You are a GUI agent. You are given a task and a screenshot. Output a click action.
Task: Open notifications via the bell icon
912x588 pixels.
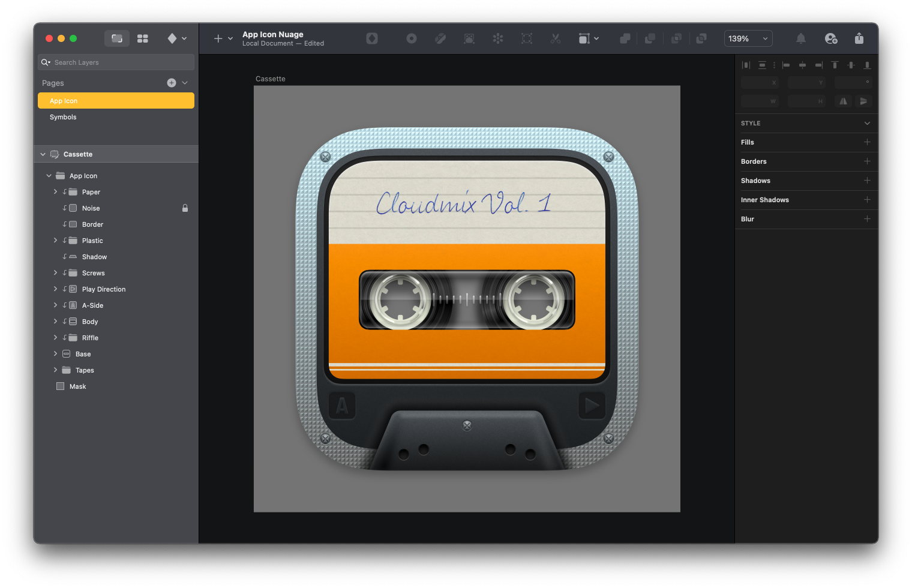pyautogui.click(x=800, y=38)
